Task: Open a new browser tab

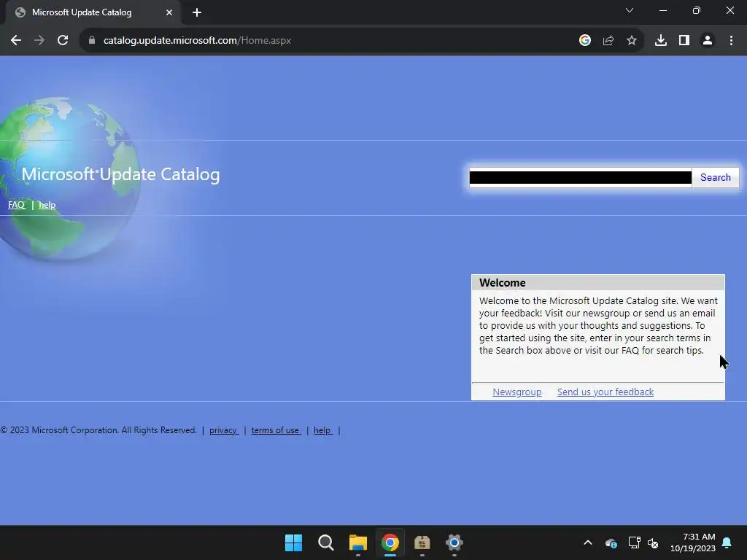Action: pyautogui.click(x=197, y=12)
